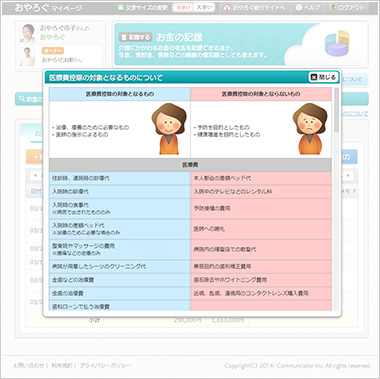
Task: Click the sad woman illustration
Action: coord(310,129)
